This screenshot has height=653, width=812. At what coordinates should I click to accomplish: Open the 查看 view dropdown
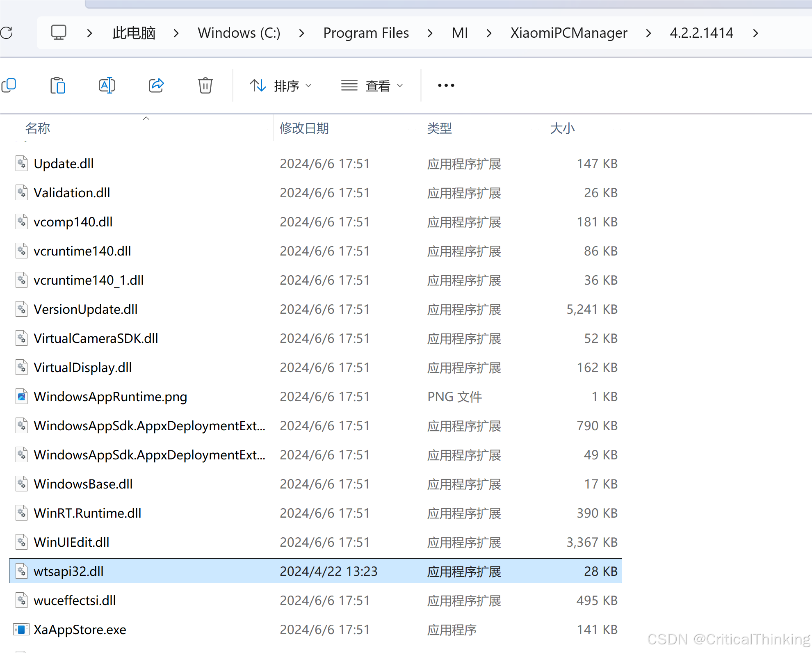372,86
